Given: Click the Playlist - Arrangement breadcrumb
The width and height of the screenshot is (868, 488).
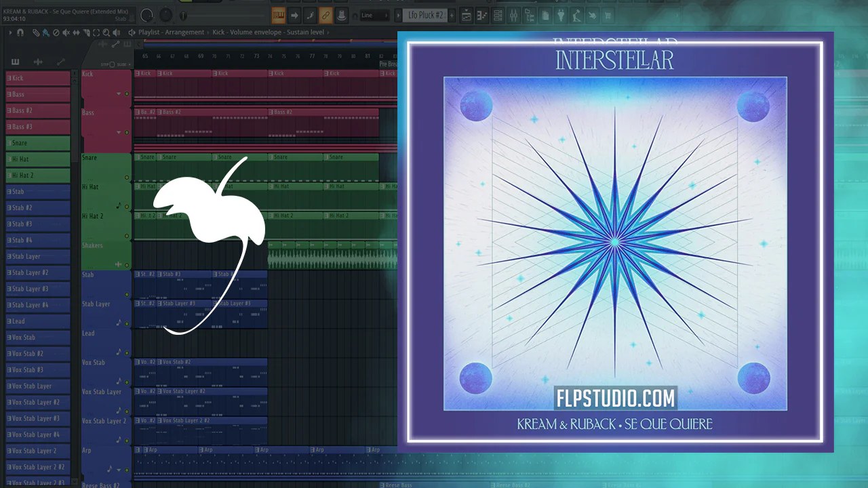Looking at the screenshot, I should coord(171,33).
